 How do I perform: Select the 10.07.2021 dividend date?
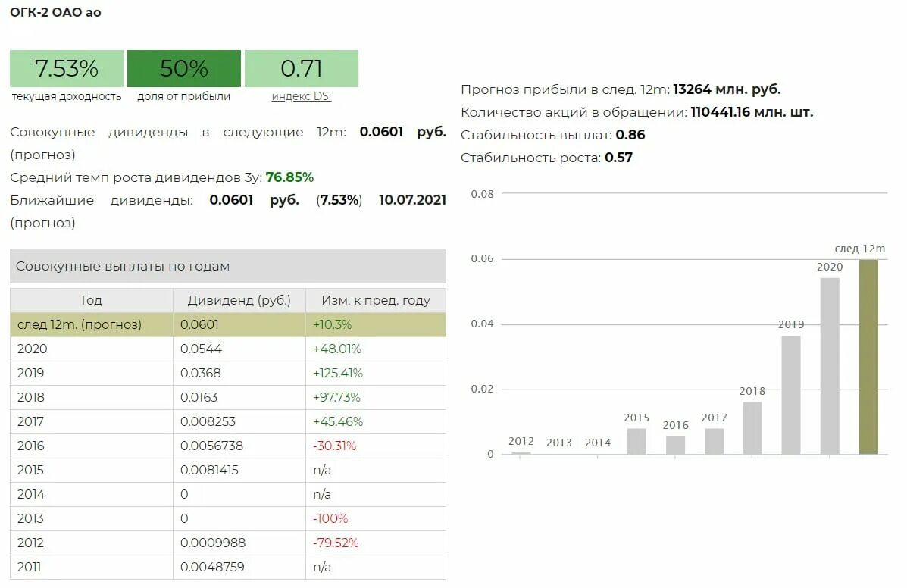[412, 200]
